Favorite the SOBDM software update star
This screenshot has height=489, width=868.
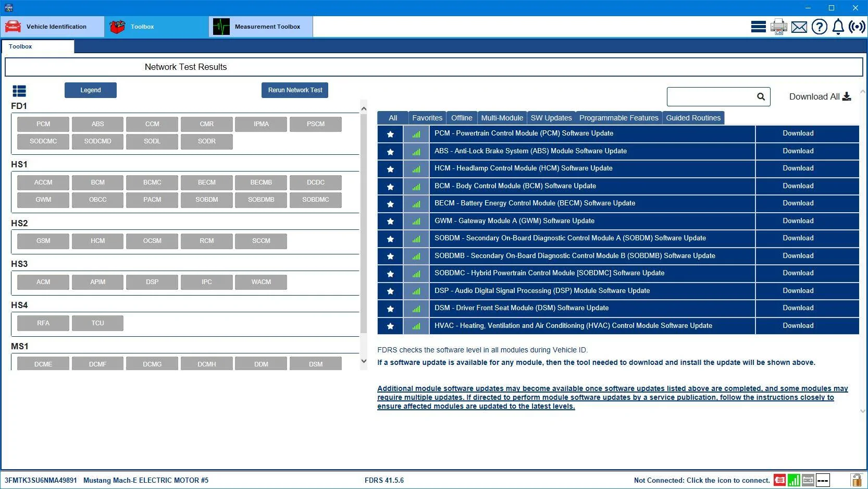(x=390, y=239)
